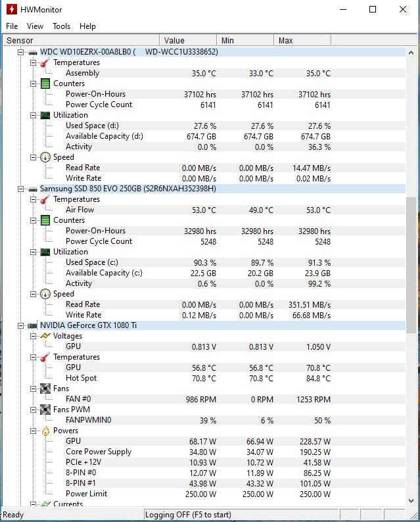
Task: Click thermometer icon under WDC Temperatures
Action: (x=45, y=62)
